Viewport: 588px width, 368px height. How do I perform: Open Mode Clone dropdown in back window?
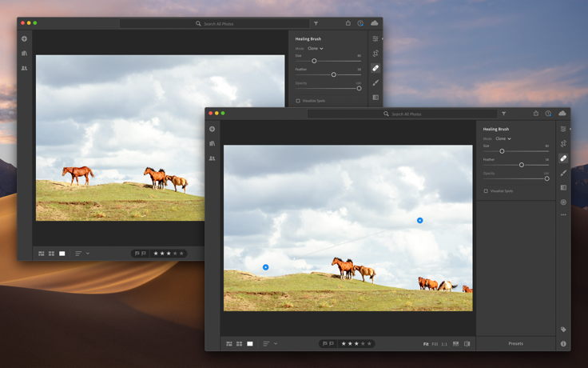315,49
